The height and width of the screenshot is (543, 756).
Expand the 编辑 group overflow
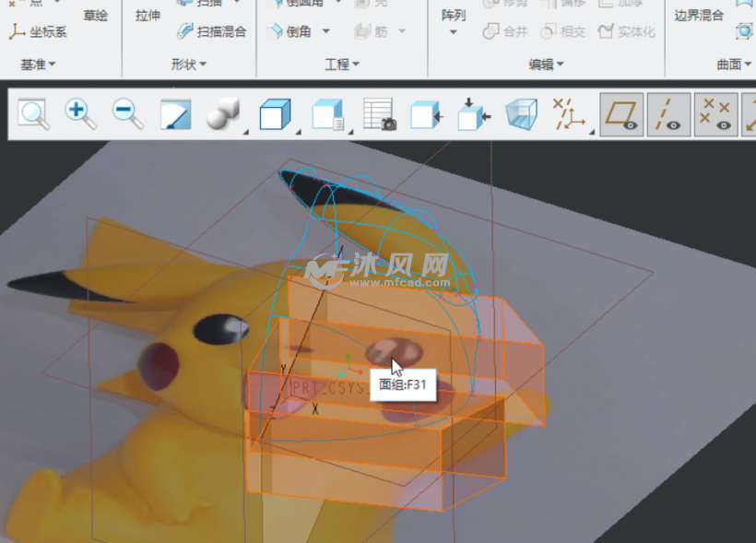(x=546, y=65)
